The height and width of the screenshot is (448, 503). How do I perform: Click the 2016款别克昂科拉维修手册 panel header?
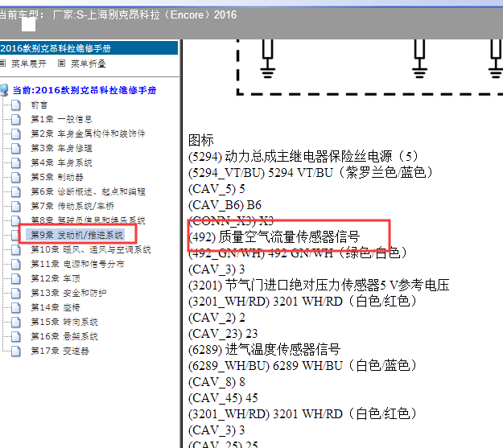pos(89,48)
